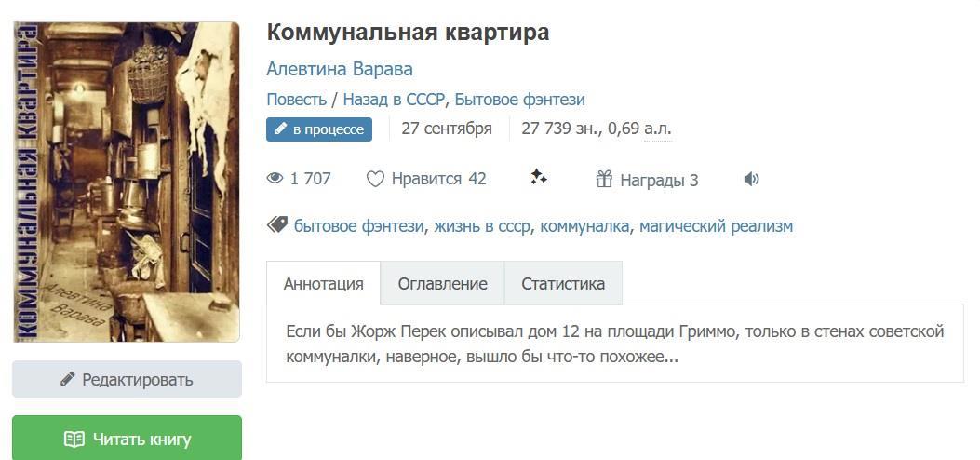Open the book cover thumbnail
The height and width of the screenshot is (460, 980).
pos(126,182)
